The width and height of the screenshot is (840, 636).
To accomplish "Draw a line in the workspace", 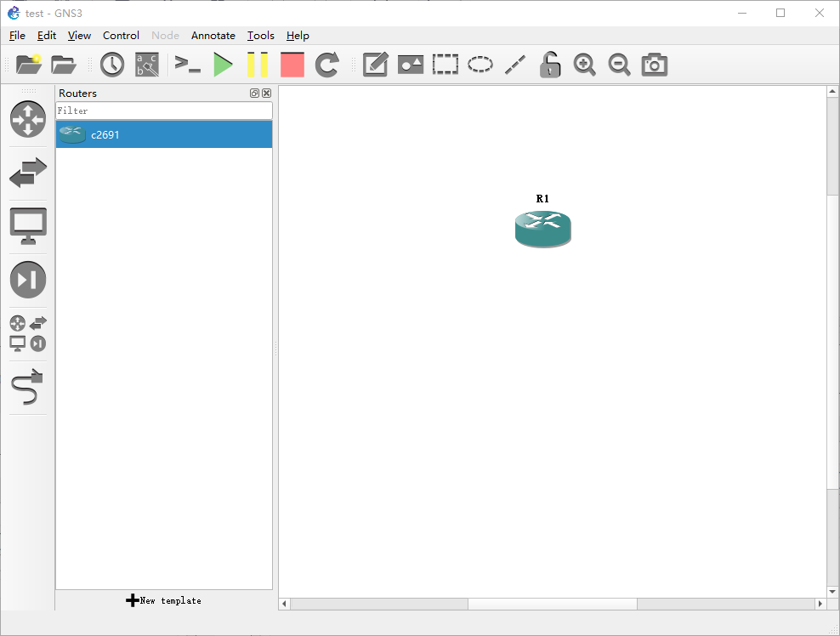I will 515,65.
